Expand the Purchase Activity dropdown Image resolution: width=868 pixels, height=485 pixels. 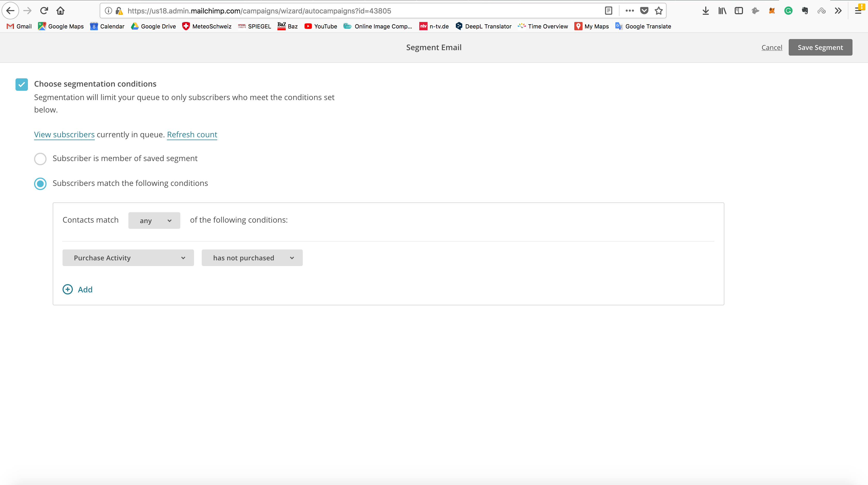point(128,258)
